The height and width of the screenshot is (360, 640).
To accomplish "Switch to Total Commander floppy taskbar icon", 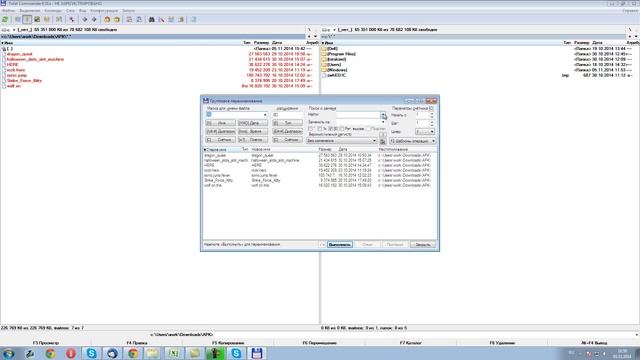I will (257, 353).
